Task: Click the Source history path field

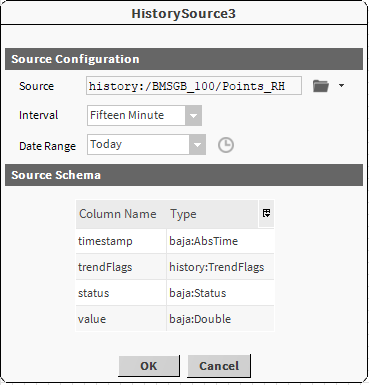Action: point(194,86)
